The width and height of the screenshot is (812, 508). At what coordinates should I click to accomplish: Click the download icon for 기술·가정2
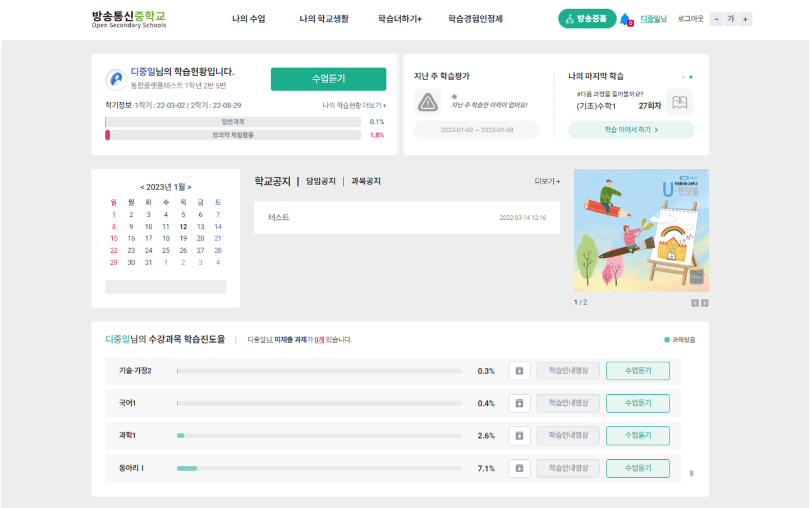(x=519, y=371)
